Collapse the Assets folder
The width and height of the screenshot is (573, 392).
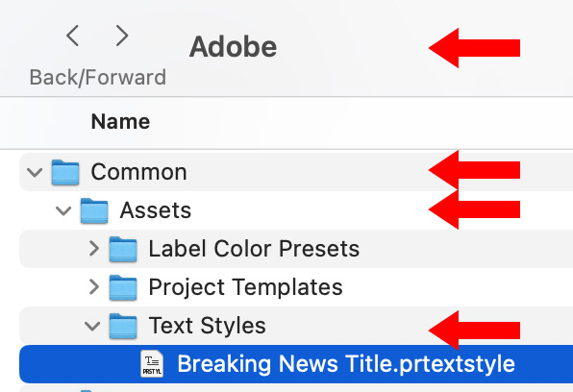click(63, 210)
